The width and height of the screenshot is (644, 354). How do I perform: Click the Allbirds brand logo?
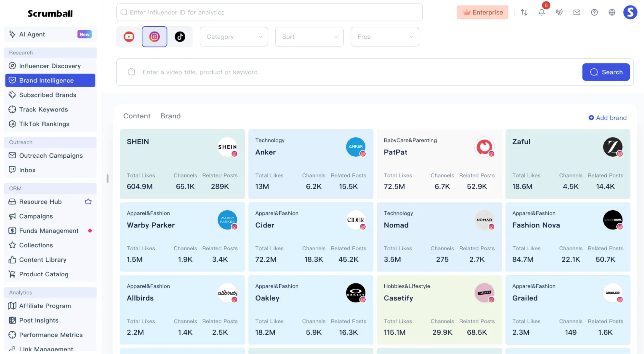227,293
